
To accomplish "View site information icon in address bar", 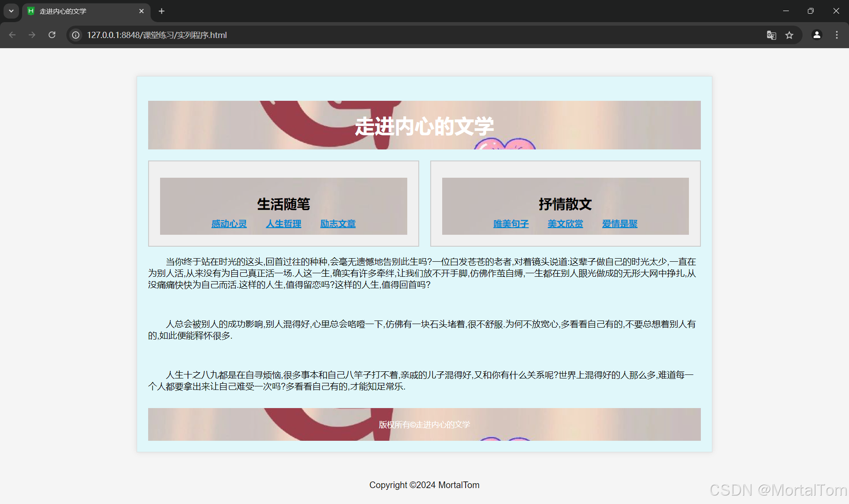I will coord(76,35).
